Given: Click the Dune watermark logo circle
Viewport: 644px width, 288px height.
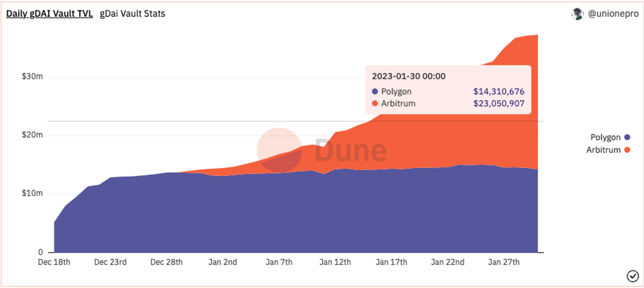Looking at the screenshot, I should tap(279, 150).
